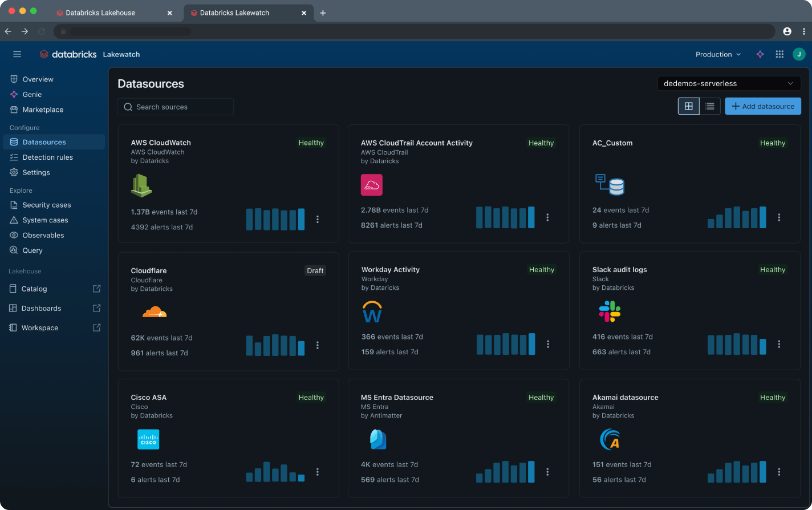The image size is (812, 510).
Task: Switch to list view layout
Action: point(709,106)
